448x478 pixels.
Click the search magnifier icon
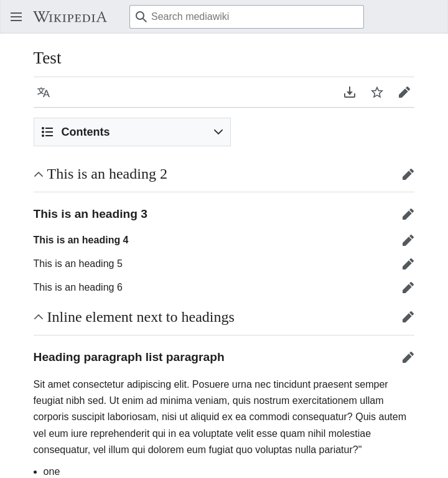click(x=141, y=17)
